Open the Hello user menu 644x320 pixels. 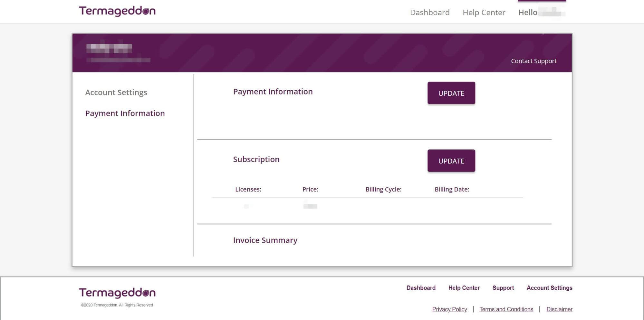click(542, 12)
